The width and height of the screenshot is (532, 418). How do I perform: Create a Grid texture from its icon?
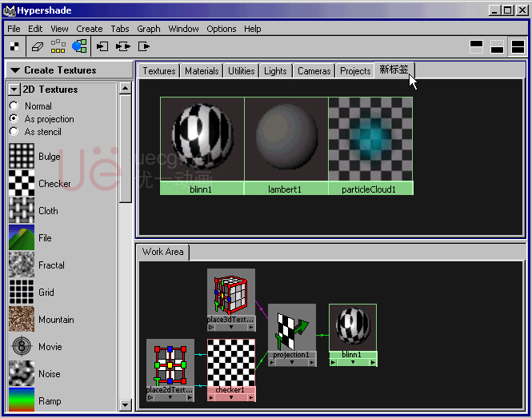pyautogui.click(x=22, y=292)
